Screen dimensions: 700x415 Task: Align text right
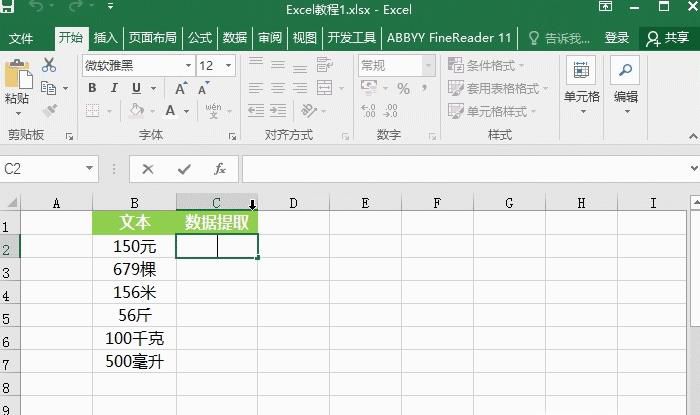click(x=300, y=88)
